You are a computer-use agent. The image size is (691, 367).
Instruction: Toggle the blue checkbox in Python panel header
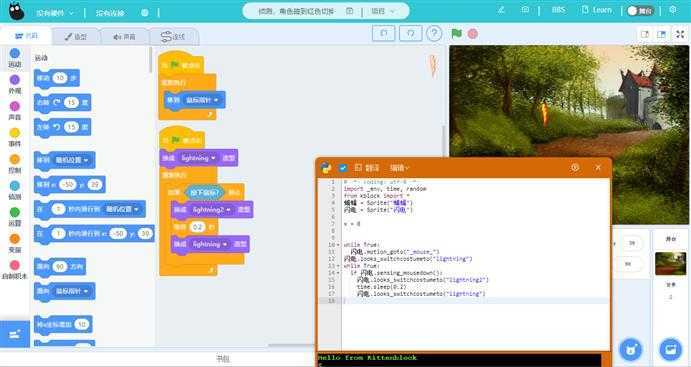click(342, 168)
